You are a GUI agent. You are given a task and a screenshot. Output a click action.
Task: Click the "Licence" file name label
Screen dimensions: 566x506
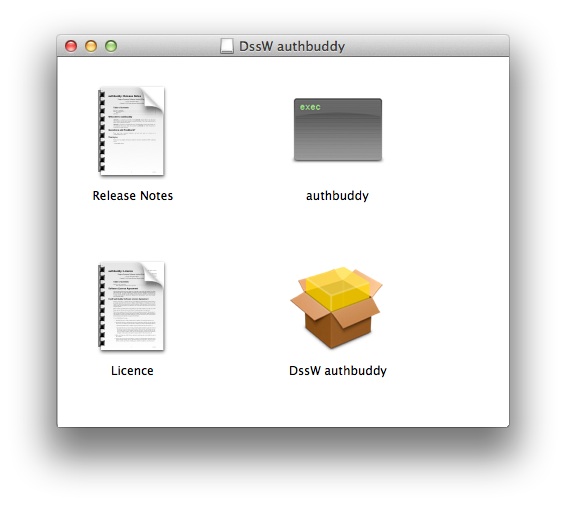132,371
